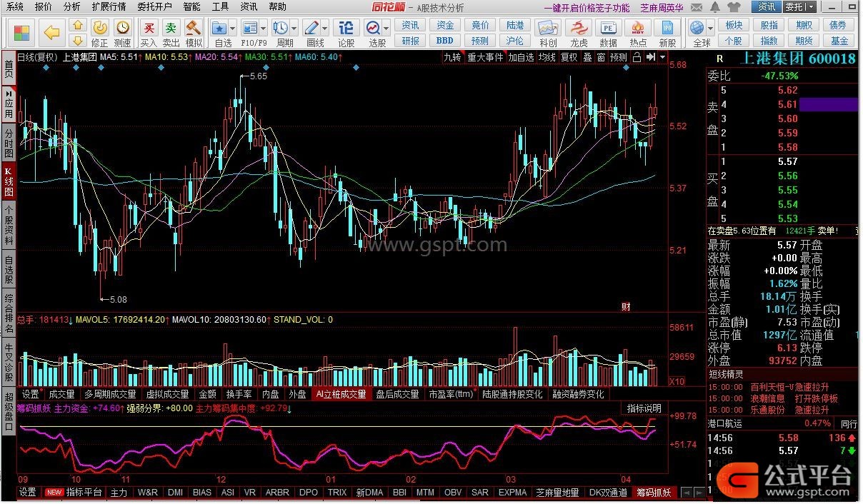Viewport: 863px width, 504px height.
Task: Open the 分析 menu
Action: [71, 6]
